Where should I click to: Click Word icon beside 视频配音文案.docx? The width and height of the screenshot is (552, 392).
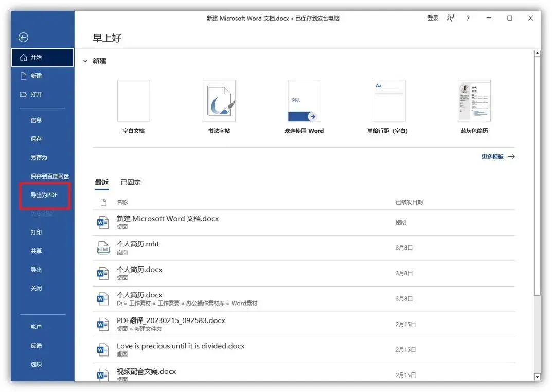[103, 375]
